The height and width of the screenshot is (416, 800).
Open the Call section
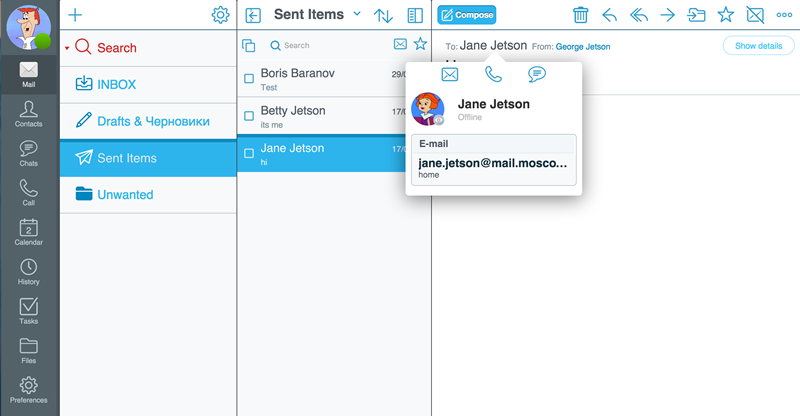29,192
